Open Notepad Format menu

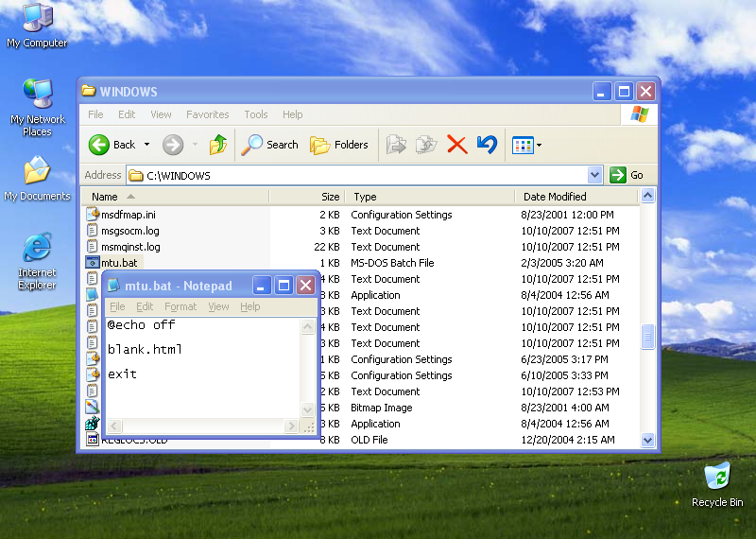tap(180, 306)
